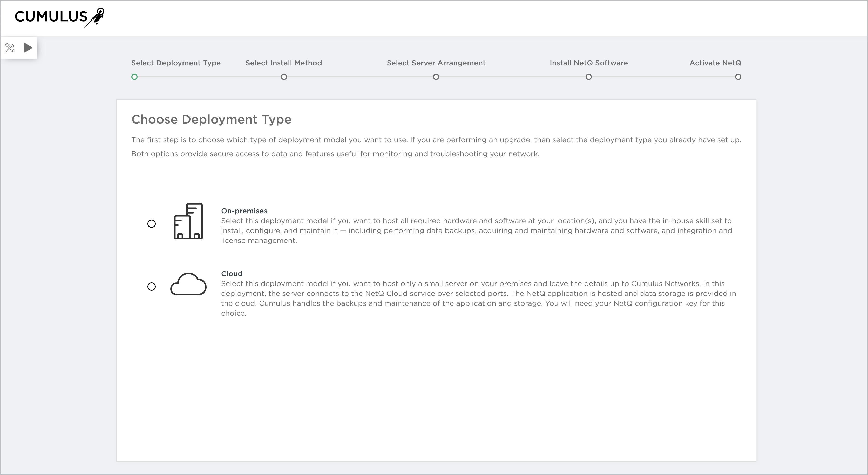Jump to Select Server Arrangement label
This screenshot has height=475, width=868.
(436, 63)
